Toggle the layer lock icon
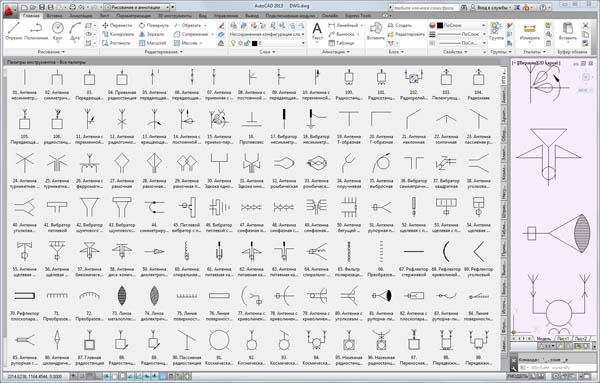Viewport: 600px width, 383px height. click(247, 43)
